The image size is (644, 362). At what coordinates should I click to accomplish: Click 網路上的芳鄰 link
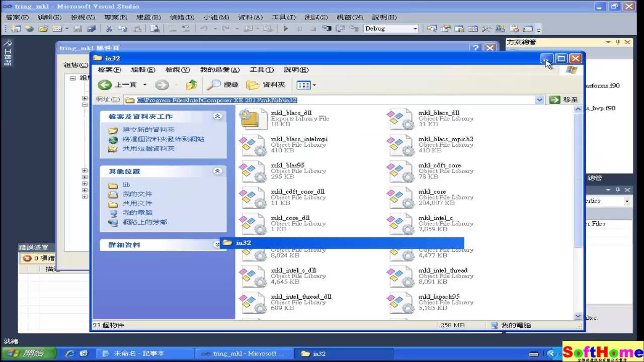(145, 222)
